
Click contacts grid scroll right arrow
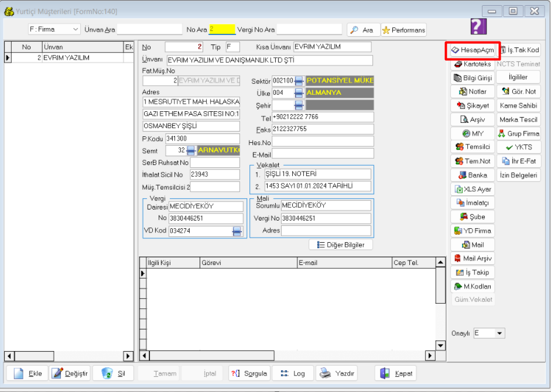point(430,356)
